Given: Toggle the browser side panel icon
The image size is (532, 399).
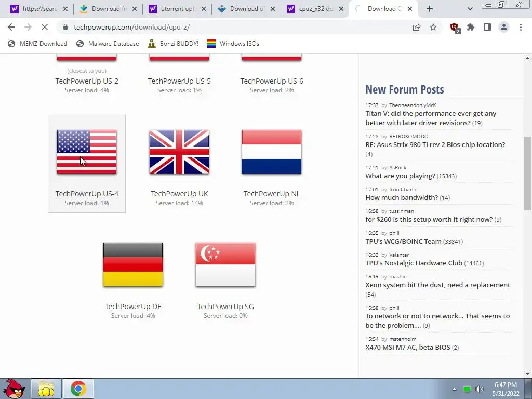Looking at the screenshot, I should [x=487, y=27].
